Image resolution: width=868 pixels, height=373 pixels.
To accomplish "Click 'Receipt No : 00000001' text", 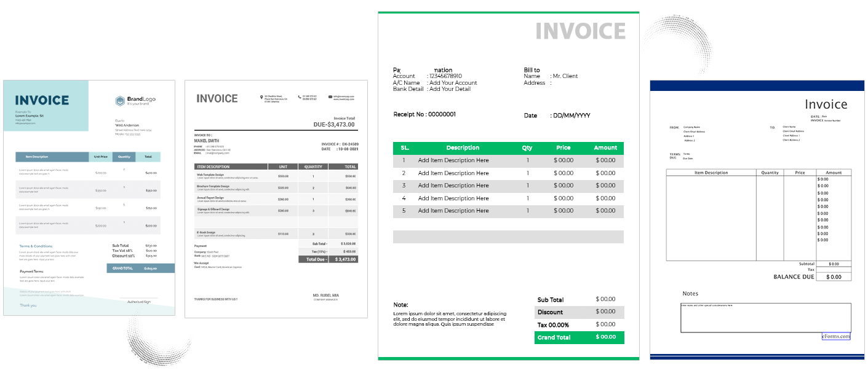I will click(x=424, y=114).
